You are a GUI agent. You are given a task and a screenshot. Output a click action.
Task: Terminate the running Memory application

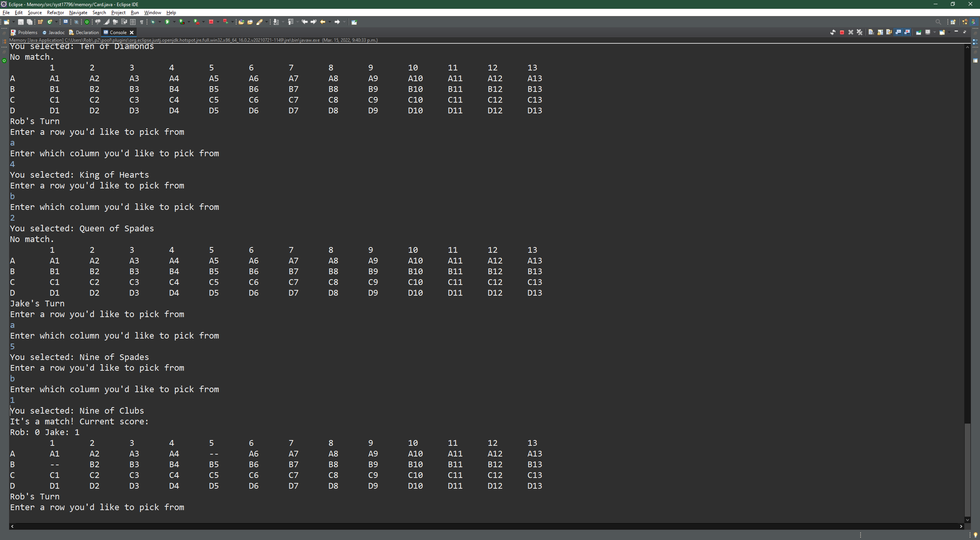842,32
